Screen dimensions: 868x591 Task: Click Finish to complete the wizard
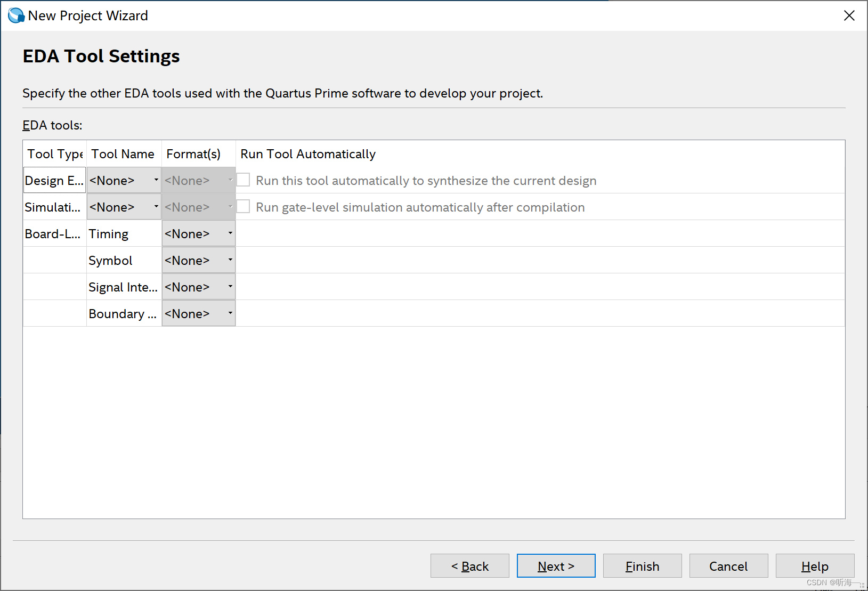coord(642,566)
